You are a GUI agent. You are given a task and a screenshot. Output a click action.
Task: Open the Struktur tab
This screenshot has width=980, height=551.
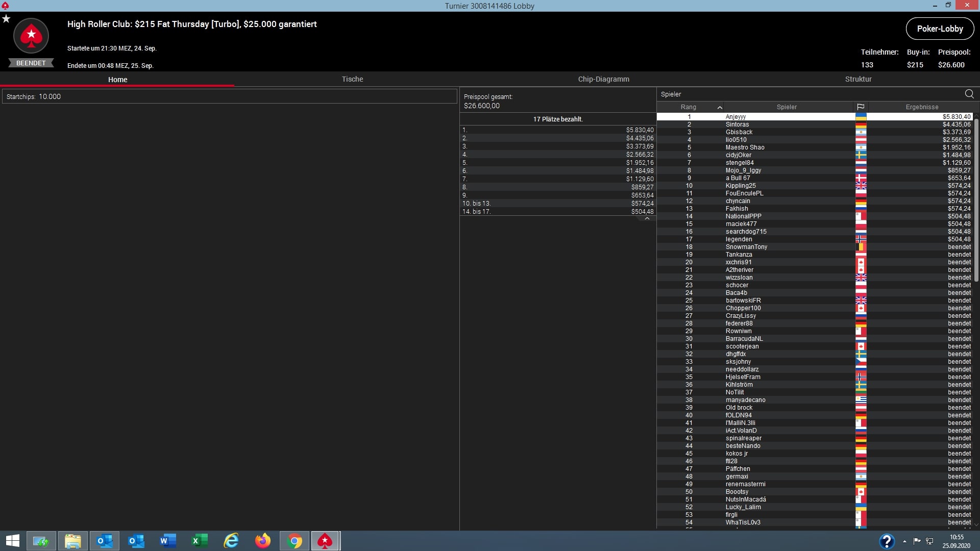858,79
